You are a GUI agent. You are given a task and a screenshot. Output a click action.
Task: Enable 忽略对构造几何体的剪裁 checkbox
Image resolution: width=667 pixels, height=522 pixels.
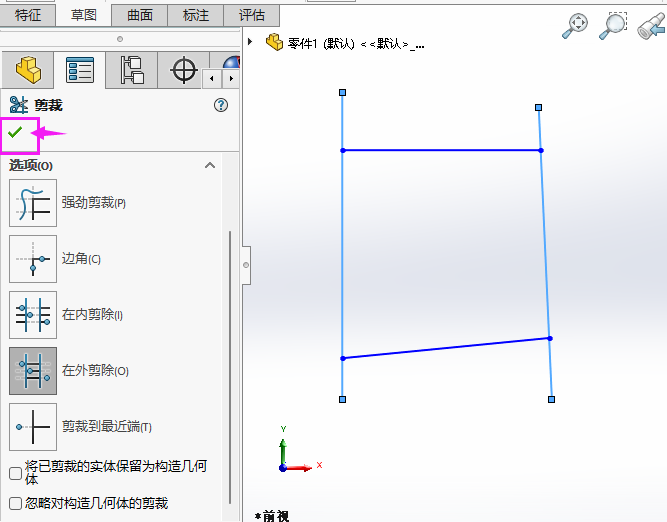tap(16, 504)
